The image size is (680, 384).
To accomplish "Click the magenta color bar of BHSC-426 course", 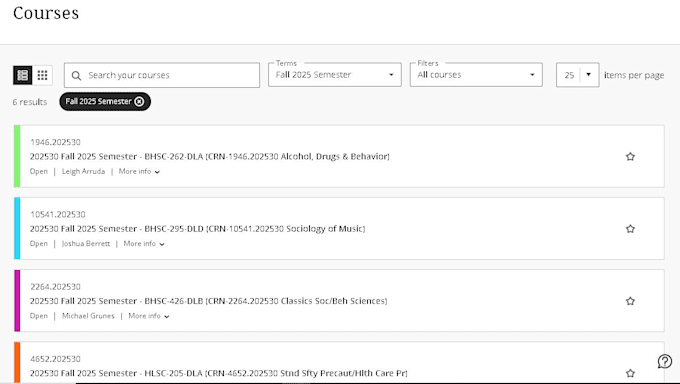I will click(17, 301).
